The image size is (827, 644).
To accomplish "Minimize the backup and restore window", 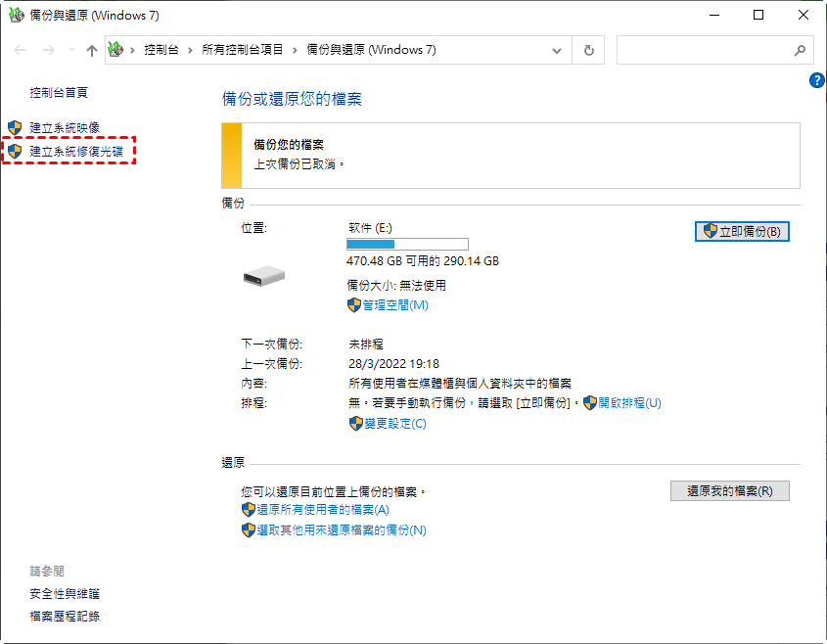I will 714,16.
